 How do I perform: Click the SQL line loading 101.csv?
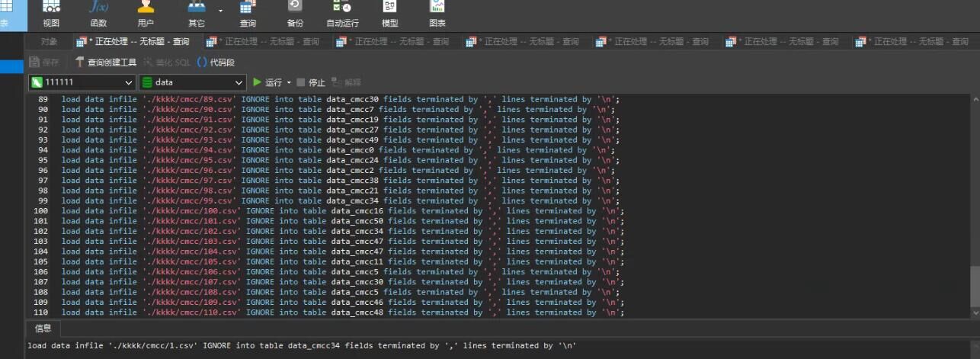[x=343, y=221]
